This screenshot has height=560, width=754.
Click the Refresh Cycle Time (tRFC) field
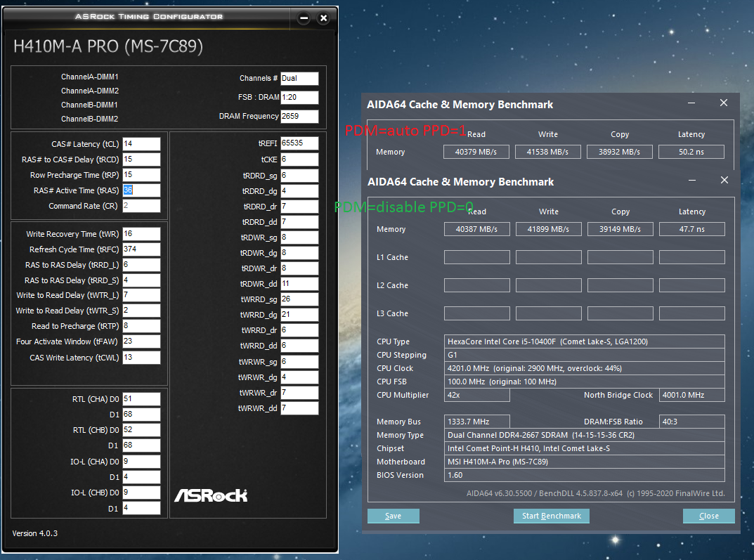pos(141,249)
